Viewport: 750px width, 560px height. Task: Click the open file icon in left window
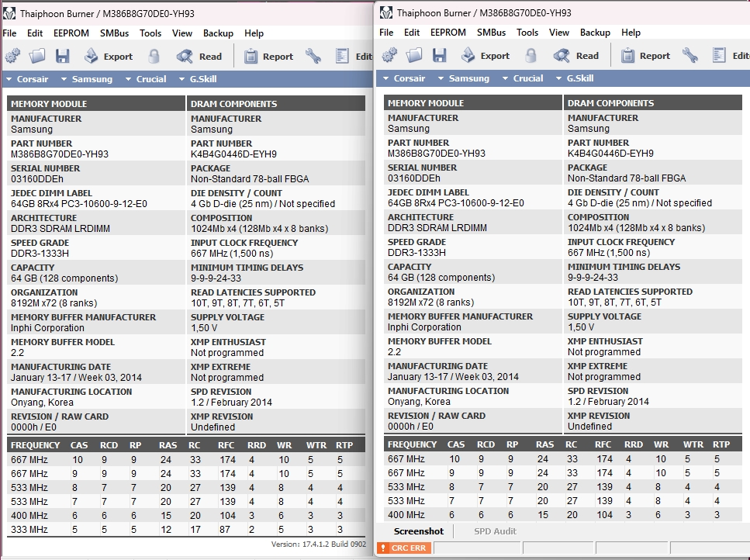click(37, 56)
